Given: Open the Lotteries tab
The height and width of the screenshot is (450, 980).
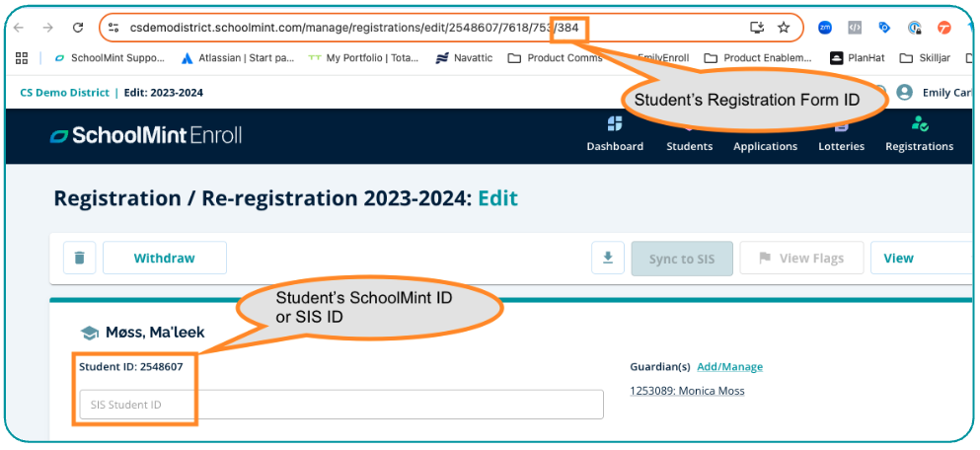Looking at the screenshot, I should point(841,146).
